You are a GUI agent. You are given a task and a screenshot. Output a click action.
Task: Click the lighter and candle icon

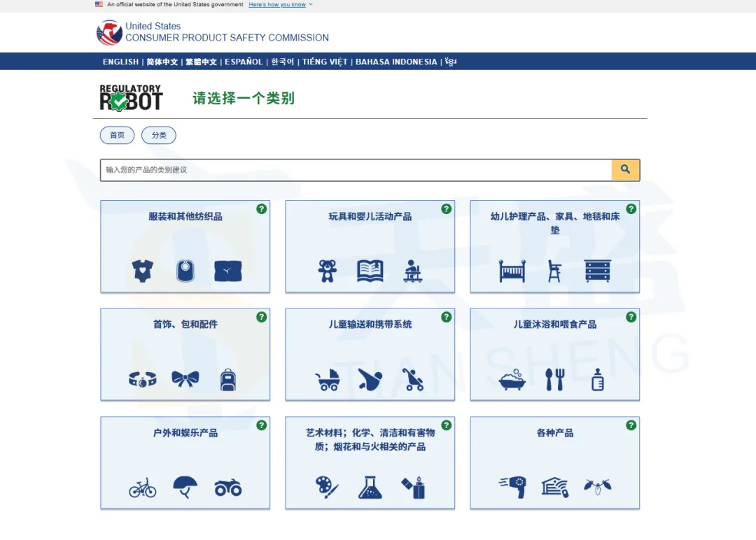click(x=413, y=488)
